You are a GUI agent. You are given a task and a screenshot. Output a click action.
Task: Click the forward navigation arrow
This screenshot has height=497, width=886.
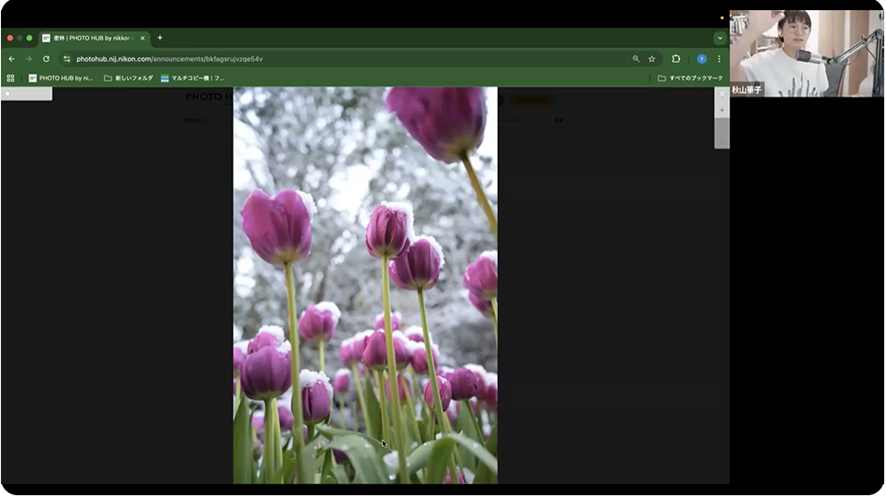click(x=28, y=59)
